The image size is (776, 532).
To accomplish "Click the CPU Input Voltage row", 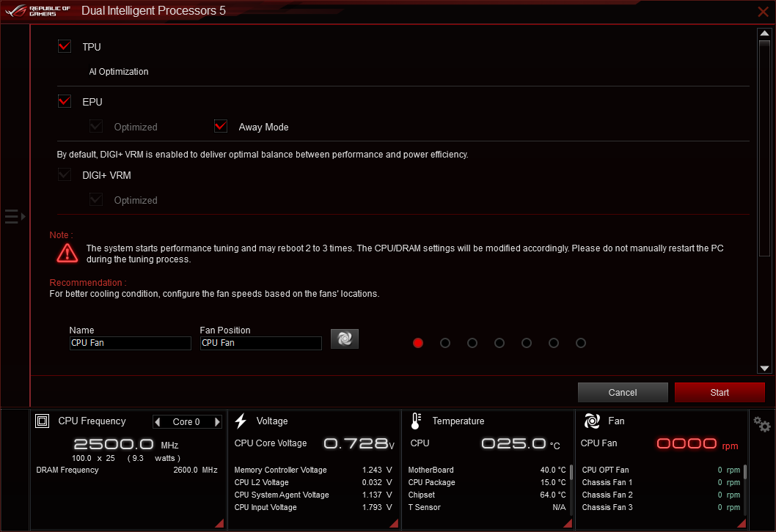I will pos(312,507).
